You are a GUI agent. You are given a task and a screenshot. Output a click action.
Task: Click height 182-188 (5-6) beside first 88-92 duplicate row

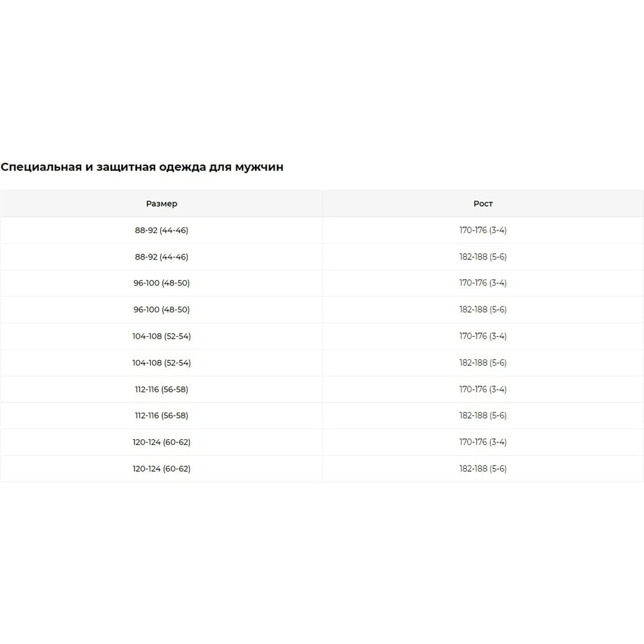[x=482, y=257]
